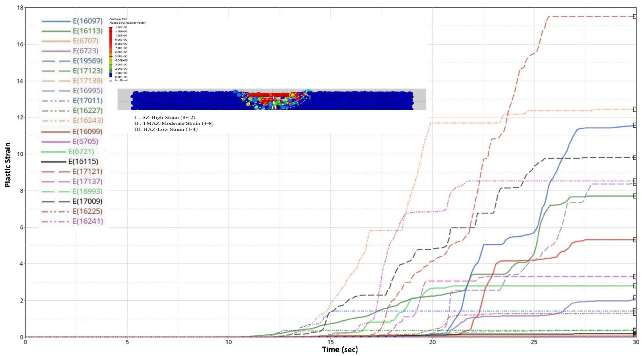
Task: Select the Plastic Strain axis title
Action: pos(8,165)
